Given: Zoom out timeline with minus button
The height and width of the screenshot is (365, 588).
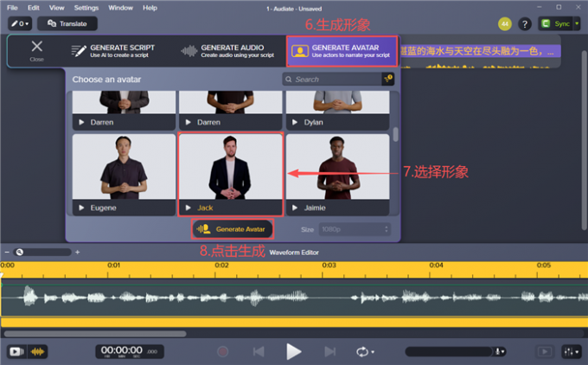Looking at the screenshot, I should click(7, 252).
